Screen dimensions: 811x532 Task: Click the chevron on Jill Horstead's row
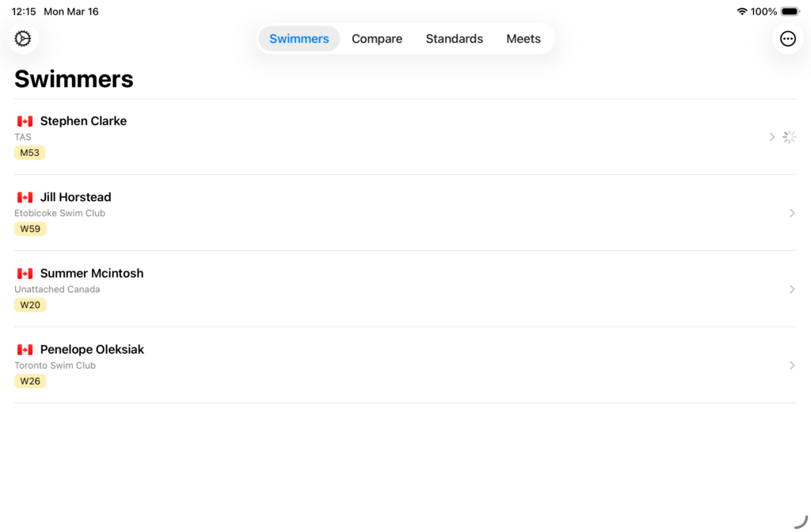pos(792,213)
